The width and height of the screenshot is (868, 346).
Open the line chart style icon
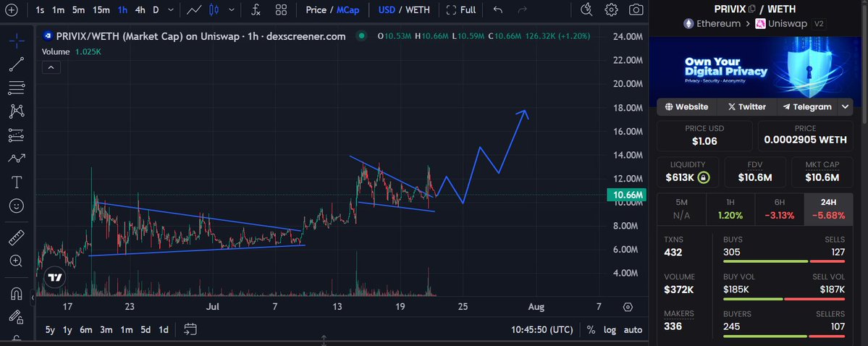point(194,10)
